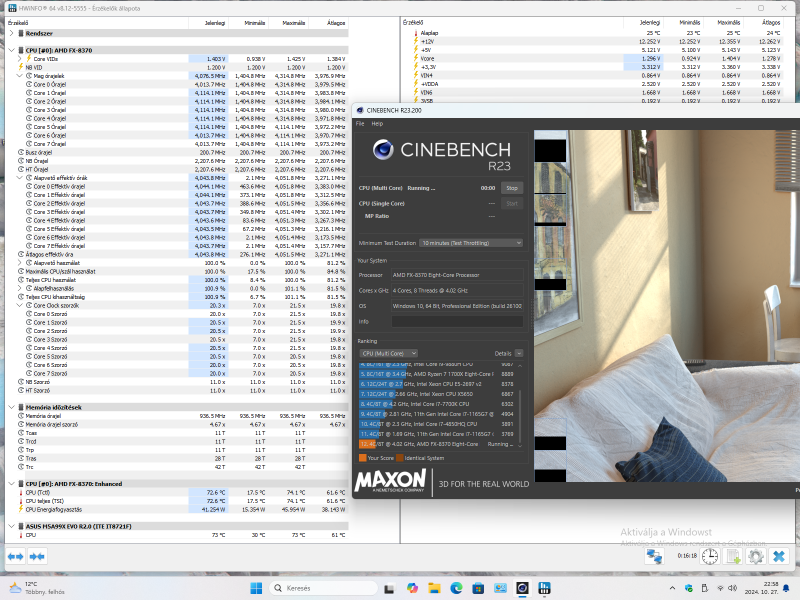The width and height of the screenshot is (800, 600).
Task: Open Copilot from the taskbar
Action: pos(412,588)
